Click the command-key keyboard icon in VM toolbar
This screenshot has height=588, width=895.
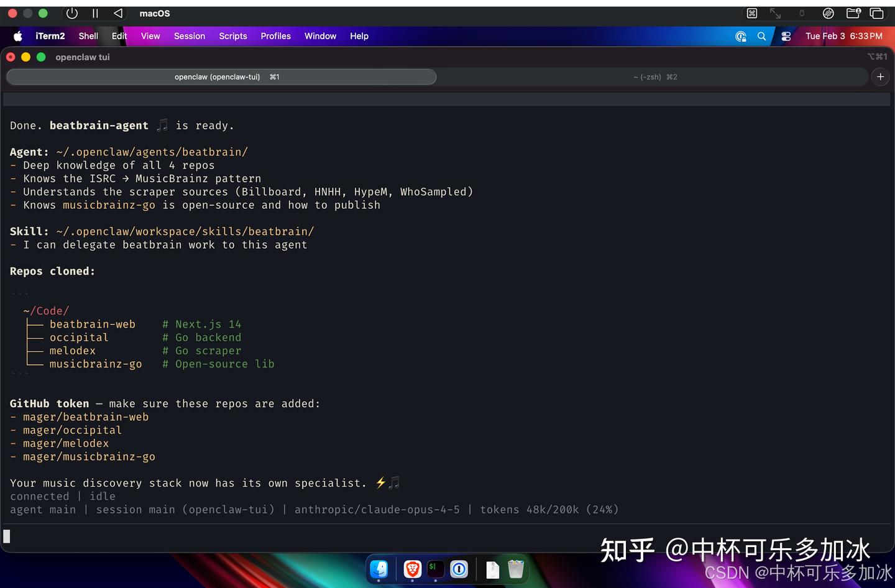[751, 13]
